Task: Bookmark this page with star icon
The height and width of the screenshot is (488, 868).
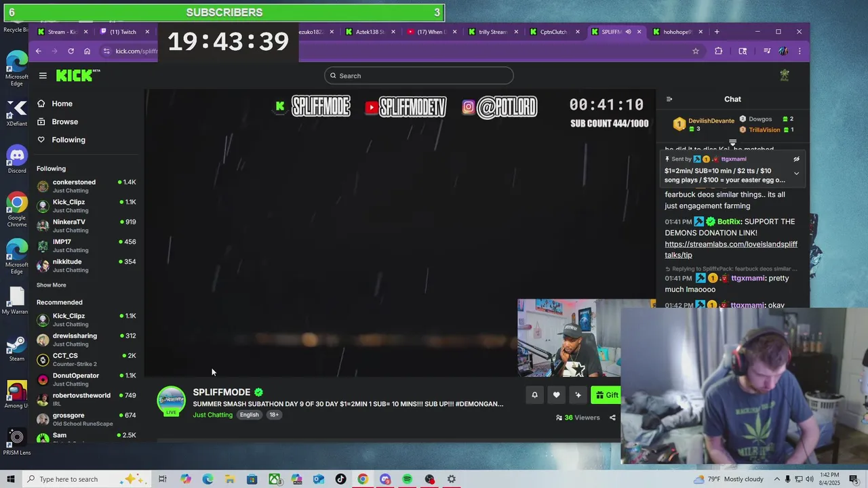Action: point(695,51)
